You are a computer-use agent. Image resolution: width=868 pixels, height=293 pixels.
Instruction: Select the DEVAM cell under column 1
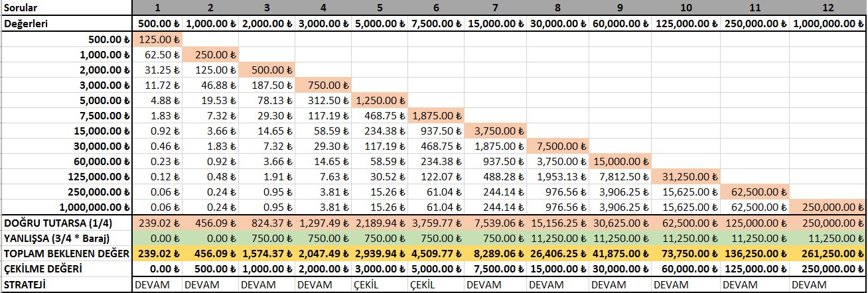tap(157, 284)
